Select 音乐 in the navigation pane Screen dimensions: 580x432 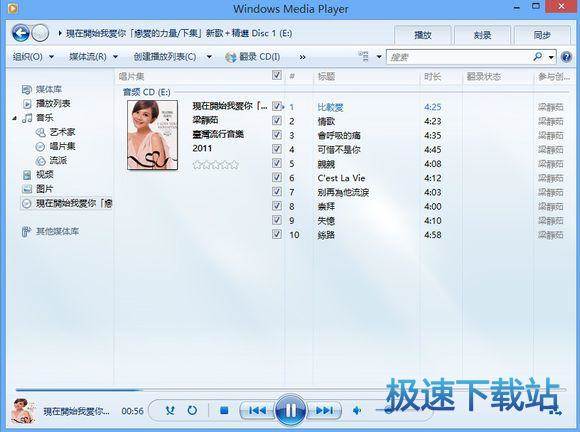pos(38,118)
